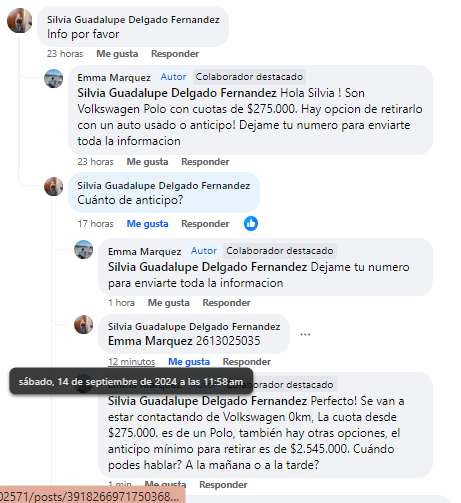
Task: Like Emma's 'Dejame tu numero' reply
Action: (x=169, y=303)
